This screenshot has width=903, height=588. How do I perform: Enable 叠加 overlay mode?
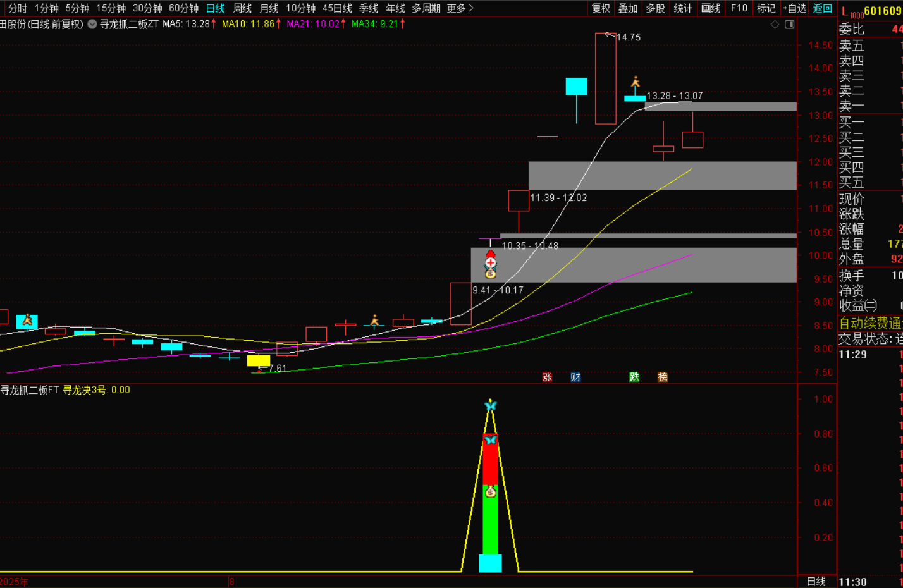click(x=628, y=8)
